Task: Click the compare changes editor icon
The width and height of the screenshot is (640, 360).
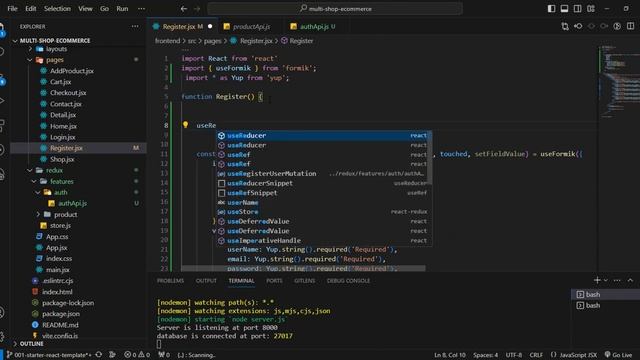Action: [x=565, y=27]
